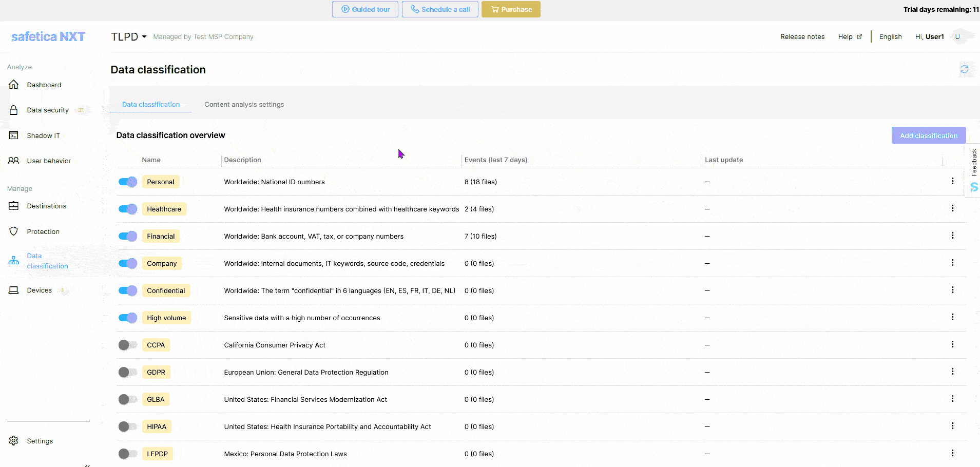Open User behavior in the sidebar

click(49, 161)
